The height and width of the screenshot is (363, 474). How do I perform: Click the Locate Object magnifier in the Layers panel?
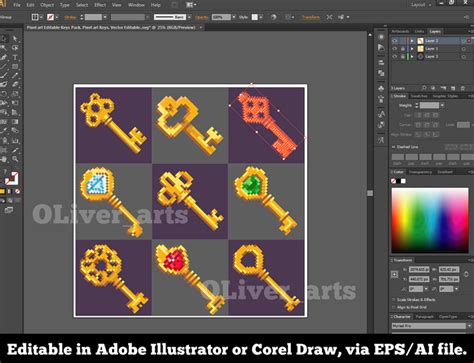click(424, 88)
